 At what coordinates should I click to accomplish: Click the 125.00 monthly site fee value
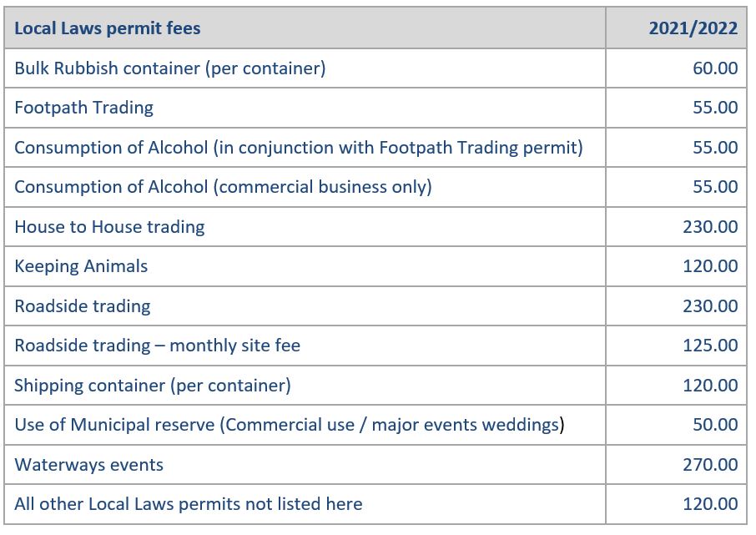710,346
